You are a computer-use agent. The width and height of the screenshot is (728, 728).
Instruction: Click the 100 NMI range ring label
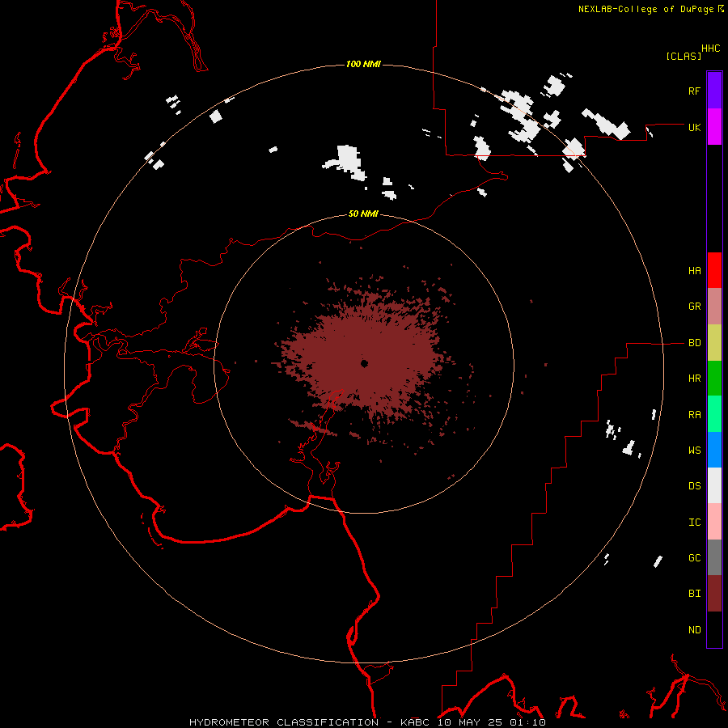click(x=363, y=64)
